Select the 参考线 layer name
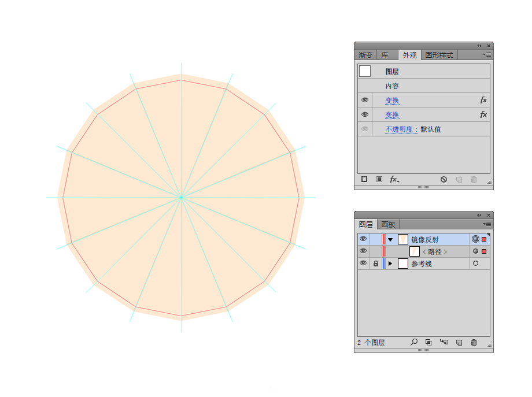This screenshot has width=532, height=397. pyautogui.click(x=422, y=264)
